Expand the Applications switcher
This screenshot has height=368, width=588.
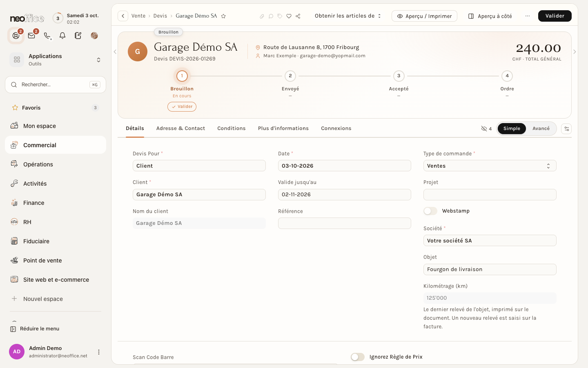pos(56,60)
